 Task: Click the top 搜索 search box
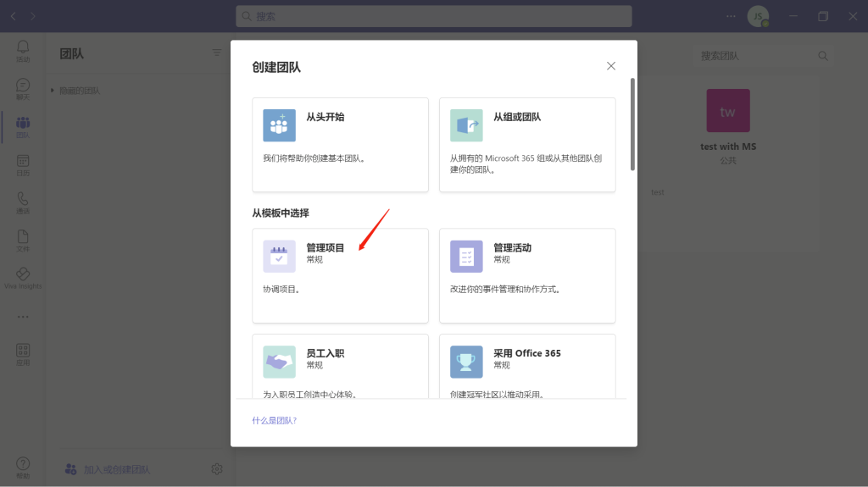(x=434, y=16)
